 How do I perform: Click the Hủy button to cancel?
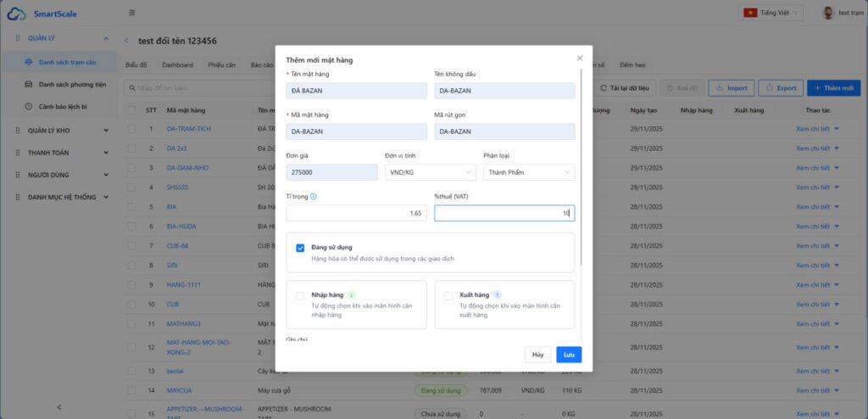[x=537, y=355]
